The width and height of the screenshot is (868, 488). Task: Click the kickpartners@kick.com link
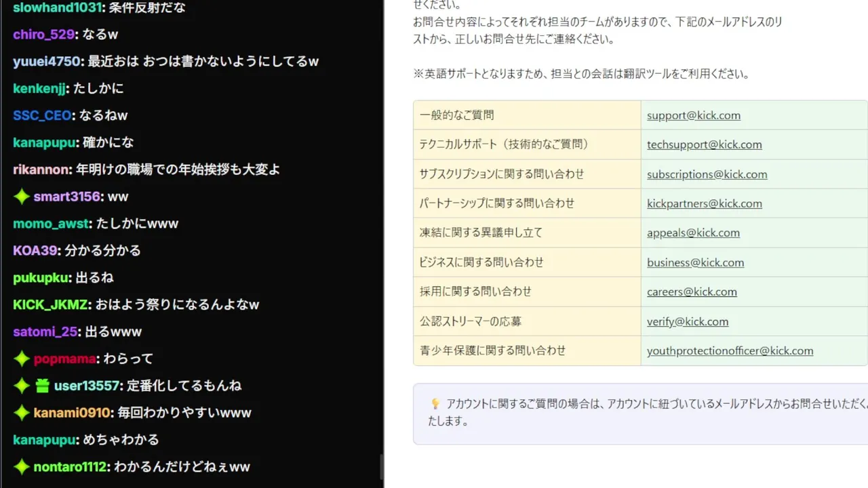point(705,203)
